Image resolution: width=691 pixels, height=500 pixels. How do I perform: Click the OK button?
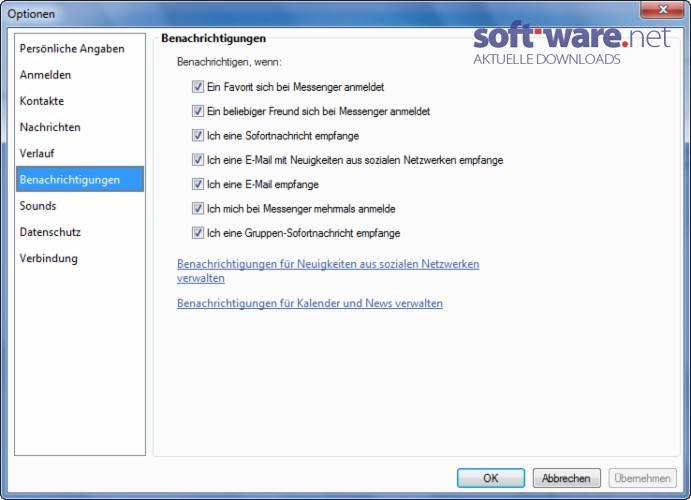tap(490, 478)
